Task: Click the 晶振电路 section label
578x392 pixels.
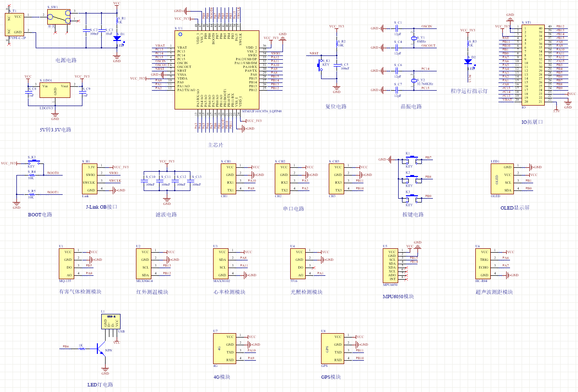Action: click(411, 107)
